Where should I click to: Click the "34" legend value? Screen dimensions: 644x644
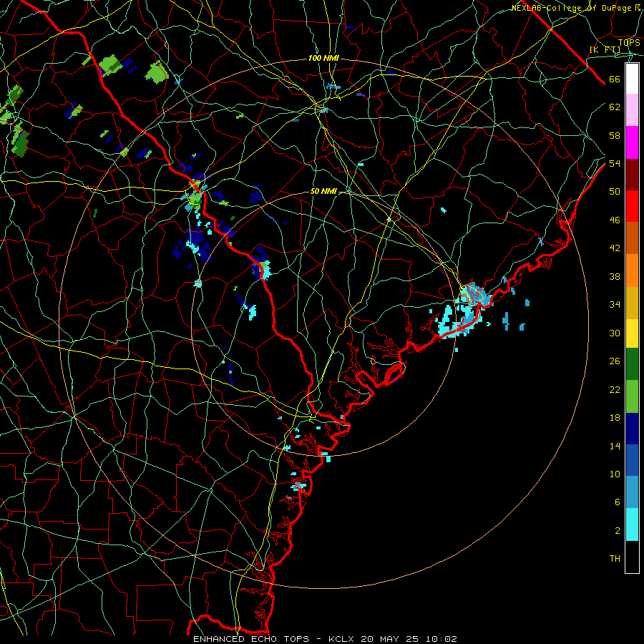pyautogui.click(x=615, y=305)
